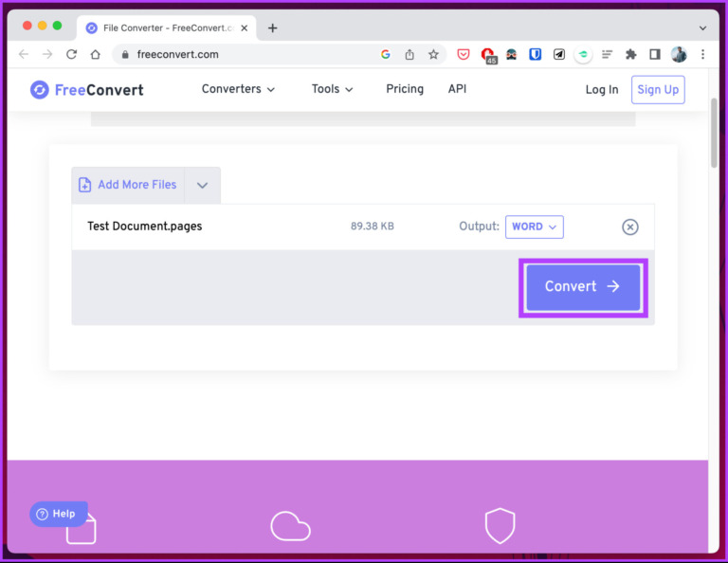Open the Extensions puzzle icon

click(x=630, y=55)
